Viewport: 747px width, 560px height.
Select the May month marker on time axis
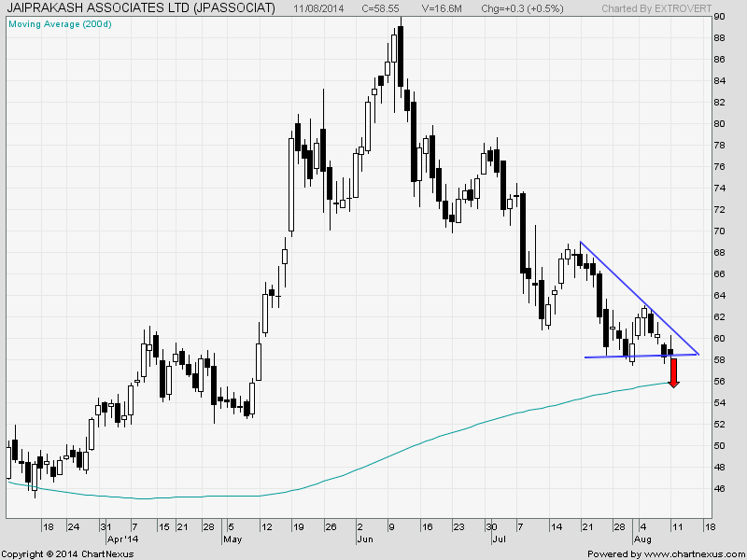232,539
